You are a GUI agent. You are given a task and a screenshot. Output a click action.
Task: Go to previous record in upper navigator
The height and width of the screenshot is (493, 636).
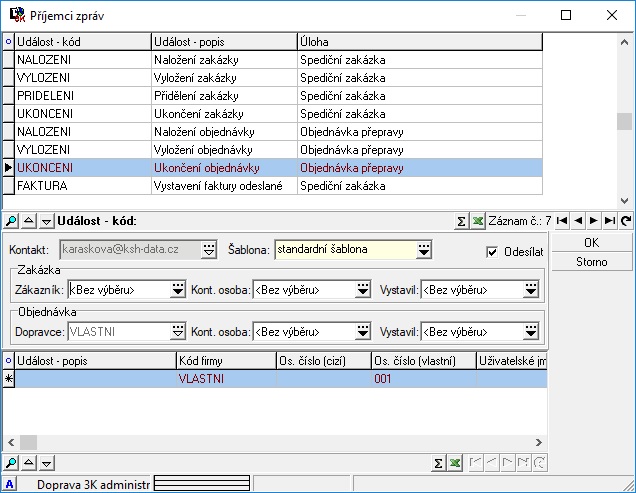click(578, 221)
